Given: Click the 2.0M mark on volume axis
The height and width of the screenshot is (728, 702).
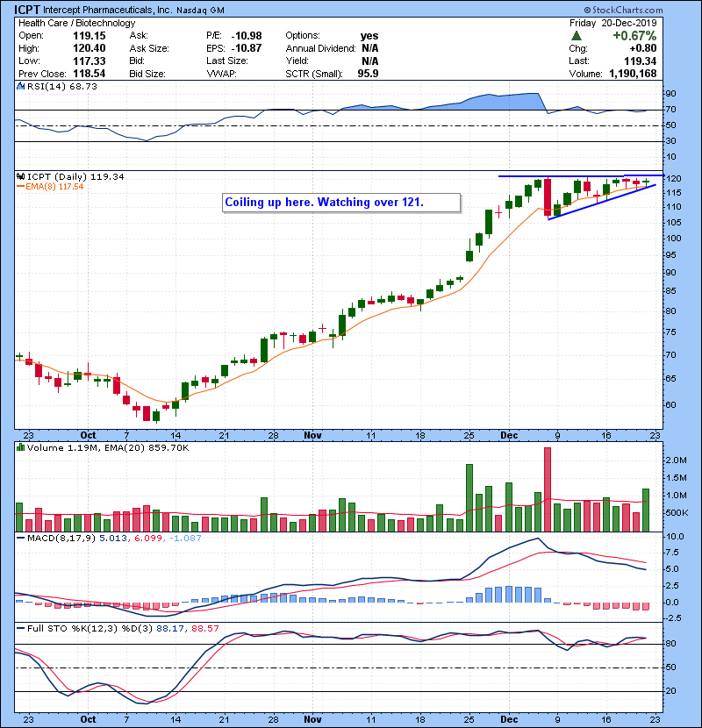Looking at the screenshot, I should click(x=676, y=460).
